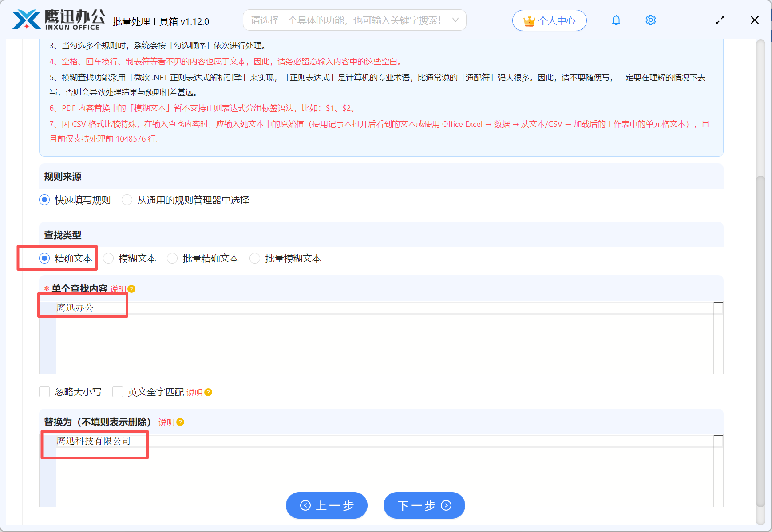Select the 模糊文本 radio option
Viewport: 772px width, 532px height.
[109, 258]
